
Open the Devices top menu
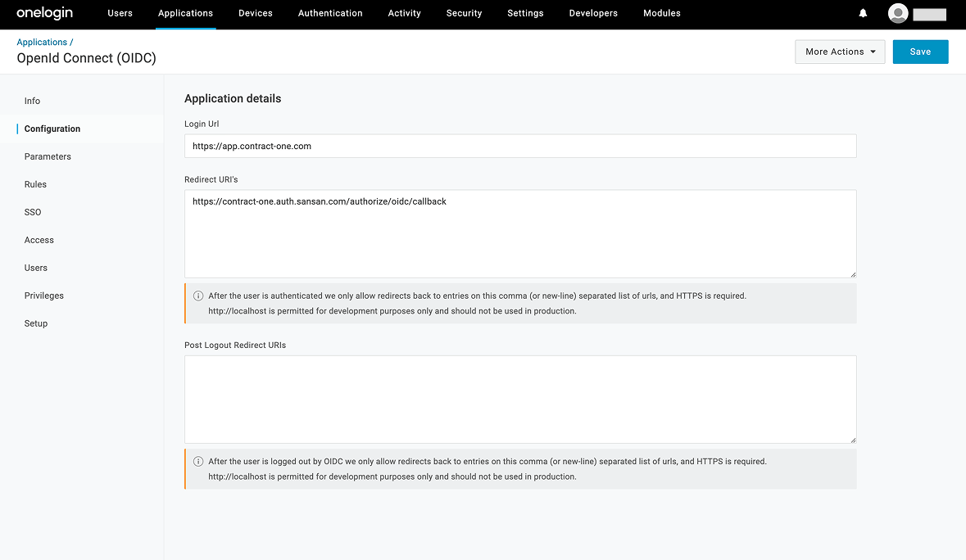coord(256,13)
